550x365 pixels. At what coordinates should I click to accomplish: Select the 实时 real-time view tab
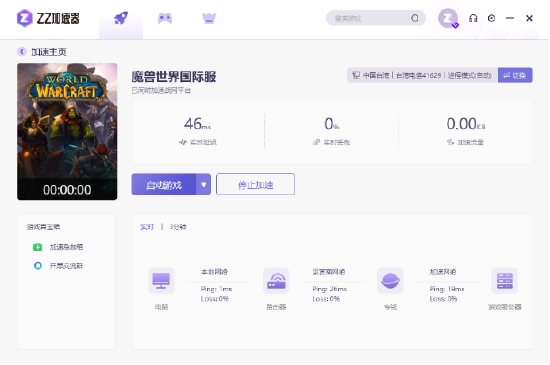[147, 227]
